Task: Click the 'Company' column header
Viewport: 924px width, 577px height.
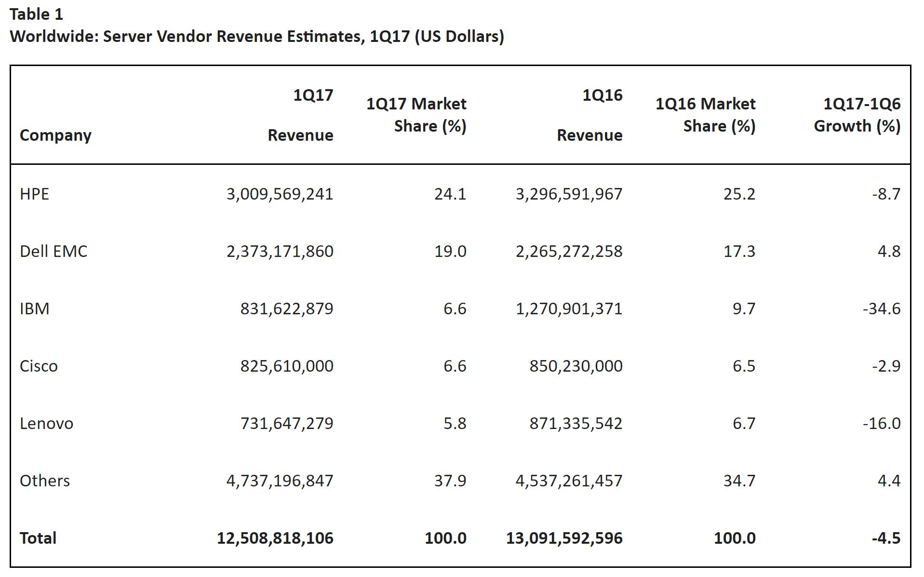Action: point(55,135)
